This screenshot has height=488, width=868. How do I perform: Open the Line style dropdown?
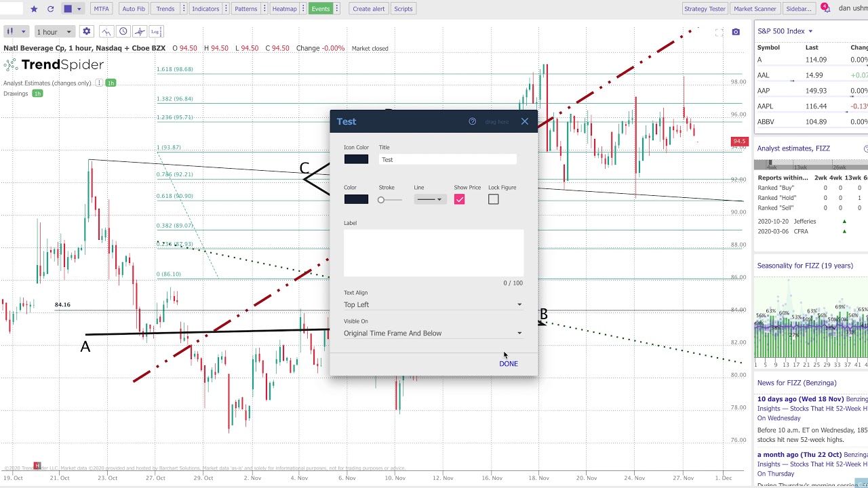pos(430,199)
